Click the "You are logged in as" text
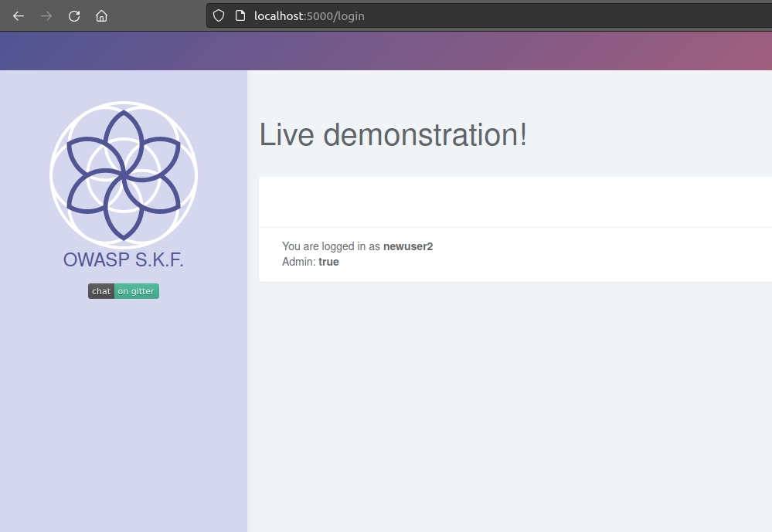This screenshot has width=772, height=532. (x=332, y=246)
